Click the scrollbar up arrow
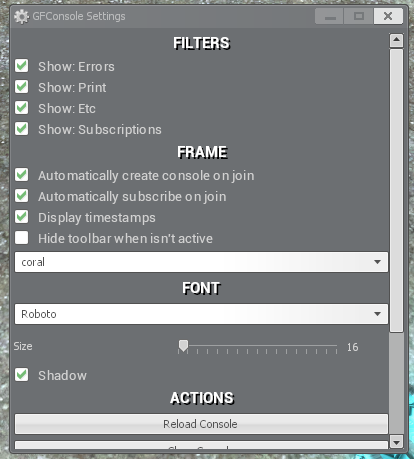This screenshot has width=414, height=459. [396, 40]
